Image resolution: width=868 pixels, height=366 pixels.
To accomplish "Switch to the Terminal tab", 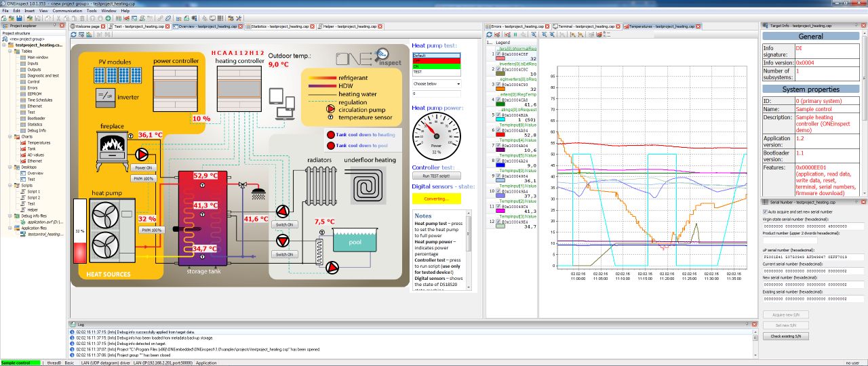I will click(586, 26).
